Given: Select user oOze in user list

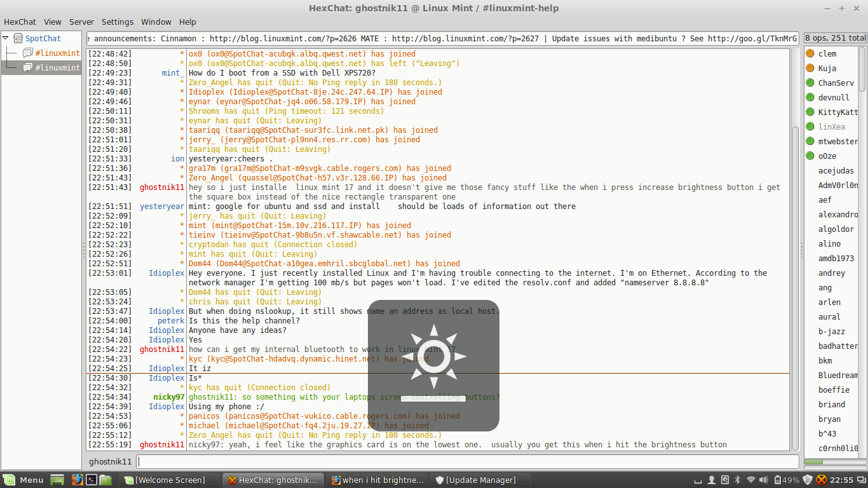Looking at the screenshot, I should click(x=827, y=156).
